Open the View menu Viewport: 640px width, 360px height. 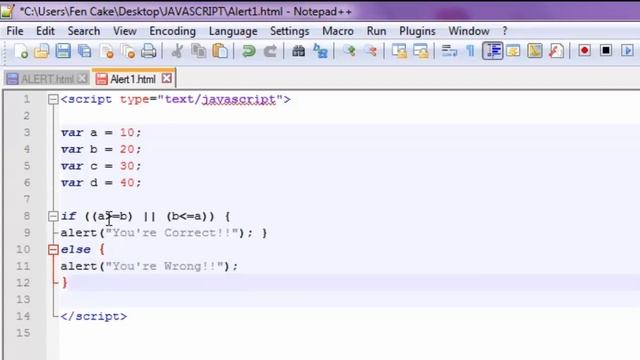(x=125, y=31)
